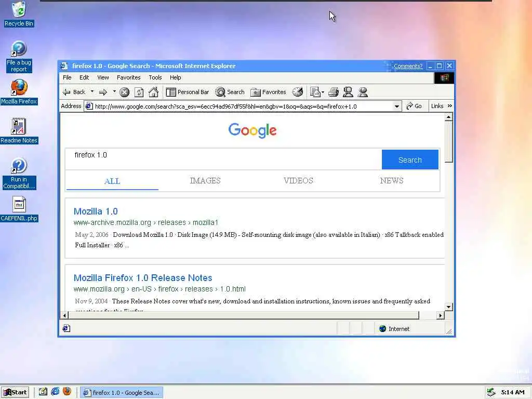
Task: Click the 5:14 AM taskbar clock
Action: click(x=513, y=393)
